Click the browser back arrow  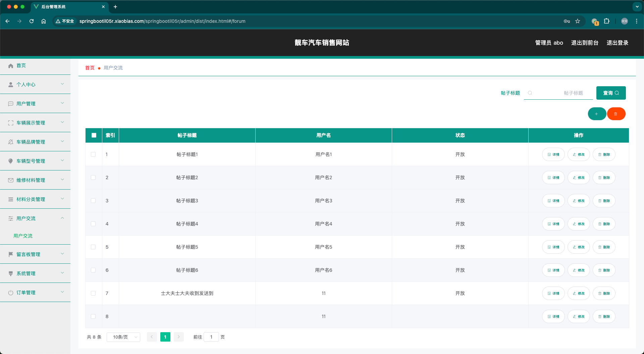click(7, 21)
